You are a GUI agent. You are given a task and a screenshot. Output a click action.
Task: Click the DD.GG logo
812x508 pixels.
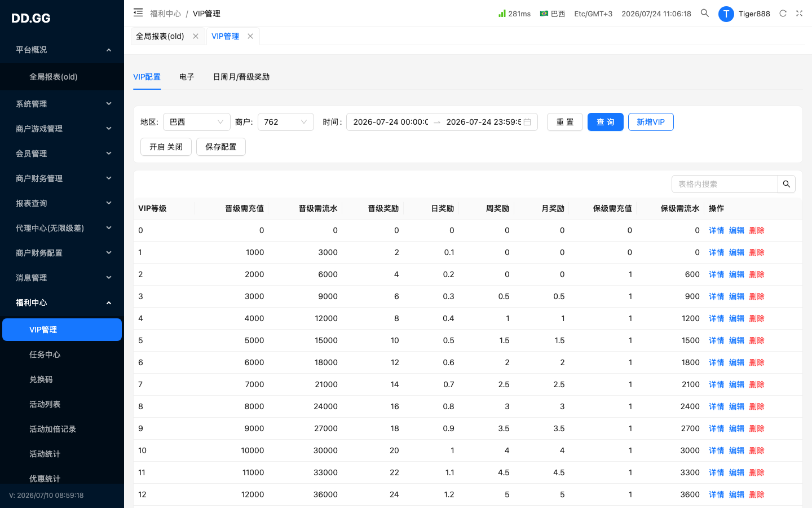31,18
